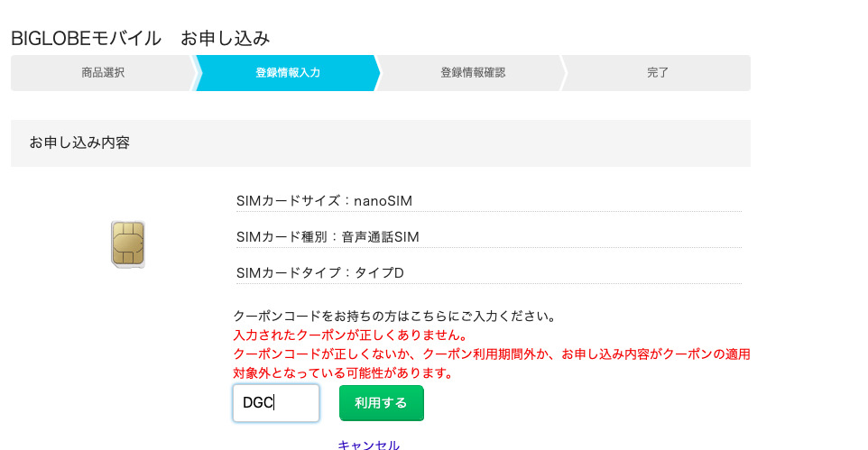The image size is (868, 450).
Task: Click the お申し込み heading text
Action: pos(225,38)
